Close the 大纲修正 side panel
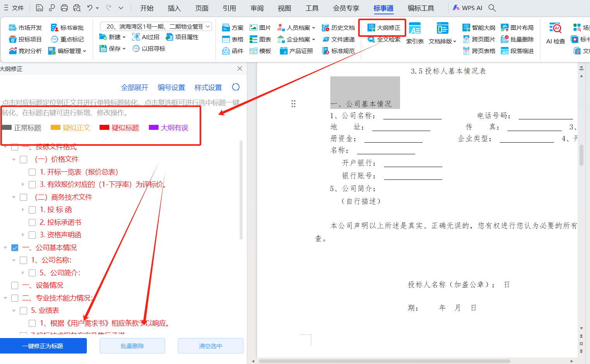The height and width of the screenshot is (364, 590). point(240,69)
